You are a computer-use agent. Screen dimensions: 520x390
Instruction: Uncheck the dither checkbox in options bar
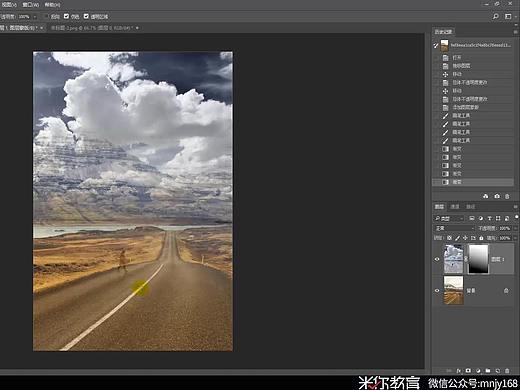pyautogui.click(x=66, y=16)
